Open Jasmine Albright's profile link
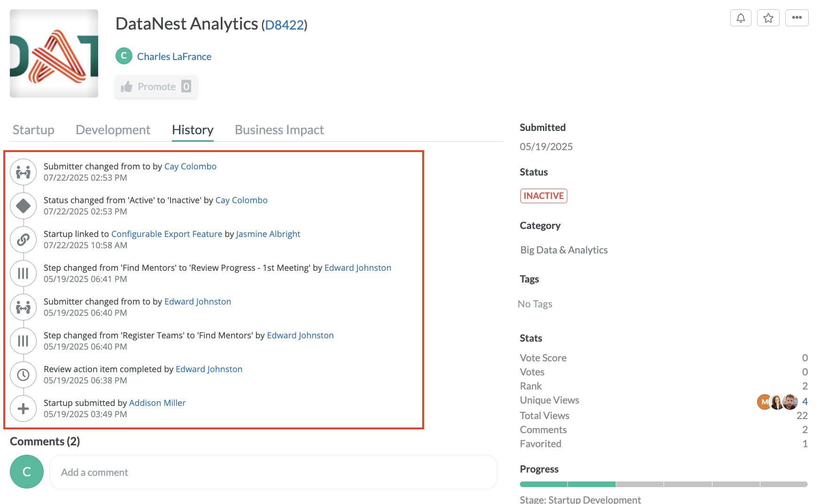This screenshot has width=820, height=504. click(268, 234)
